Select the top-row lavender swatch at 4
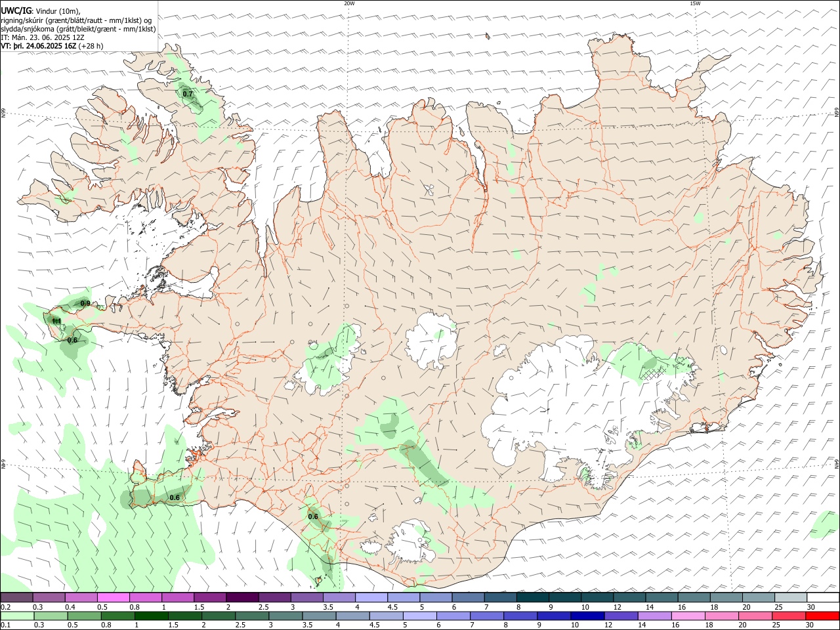 coord(371,597)
